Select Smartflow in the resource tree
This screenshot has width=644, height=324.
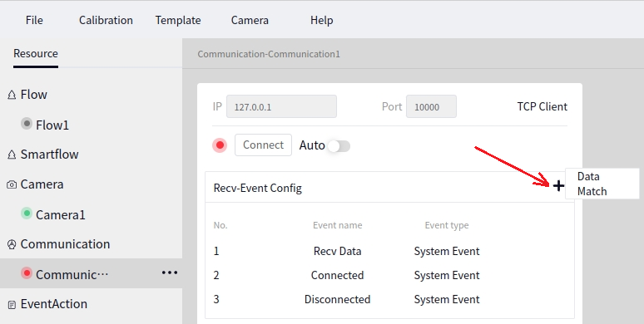tap(49, 155)
